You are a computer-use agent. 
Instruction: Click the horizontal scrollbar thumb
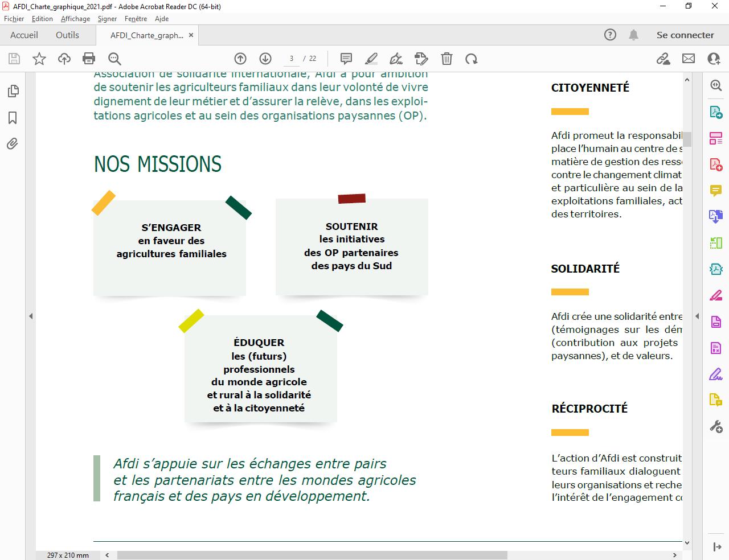[312, 555]
